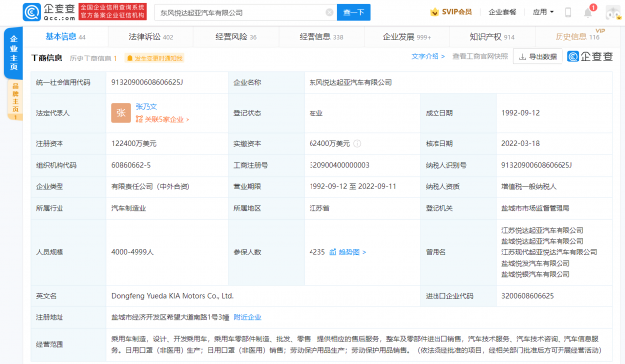Select the 品牌主页 side tab
This screenshot has height=364, width=625.
pyautogui.click(x=15, y=99)
